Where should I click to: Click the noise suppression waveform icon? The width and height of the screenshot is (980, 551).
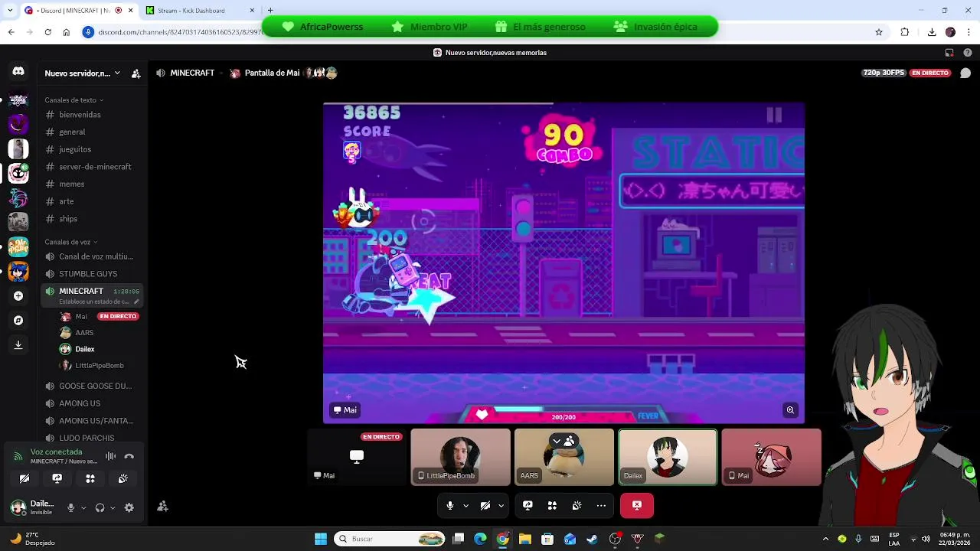pyautogui.click(x=111, y=456)
